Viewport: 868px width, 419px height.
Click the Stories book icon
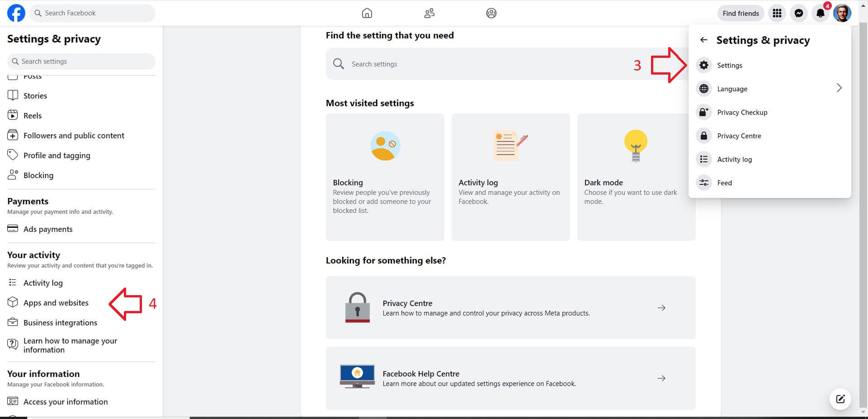tap(13, 95)
